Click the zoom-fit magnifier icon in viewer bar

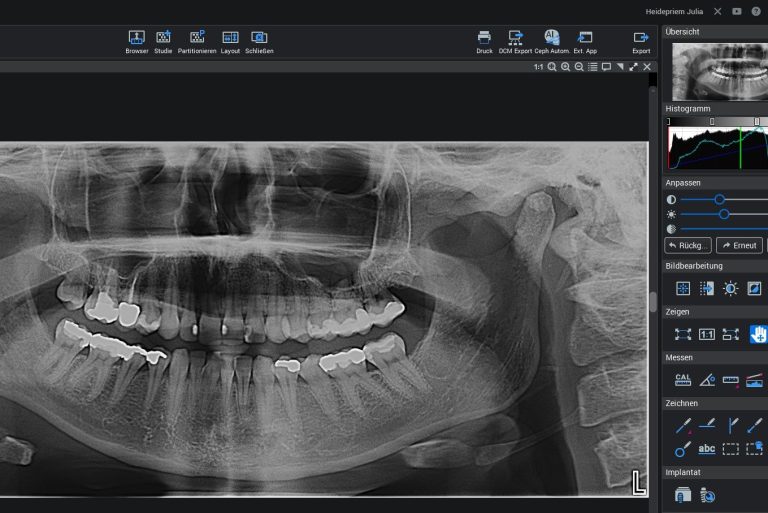(x=552, y=67)
